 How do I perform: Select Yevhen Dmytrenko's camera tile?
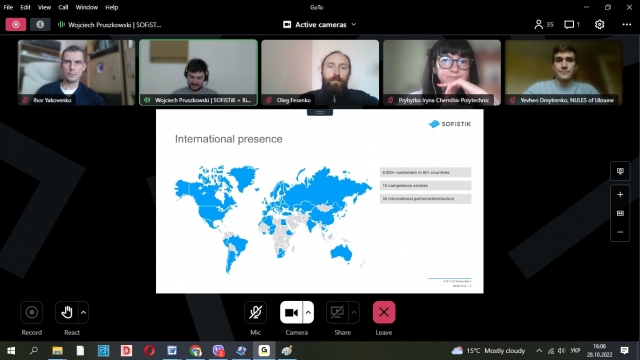(x=564, y=72)
